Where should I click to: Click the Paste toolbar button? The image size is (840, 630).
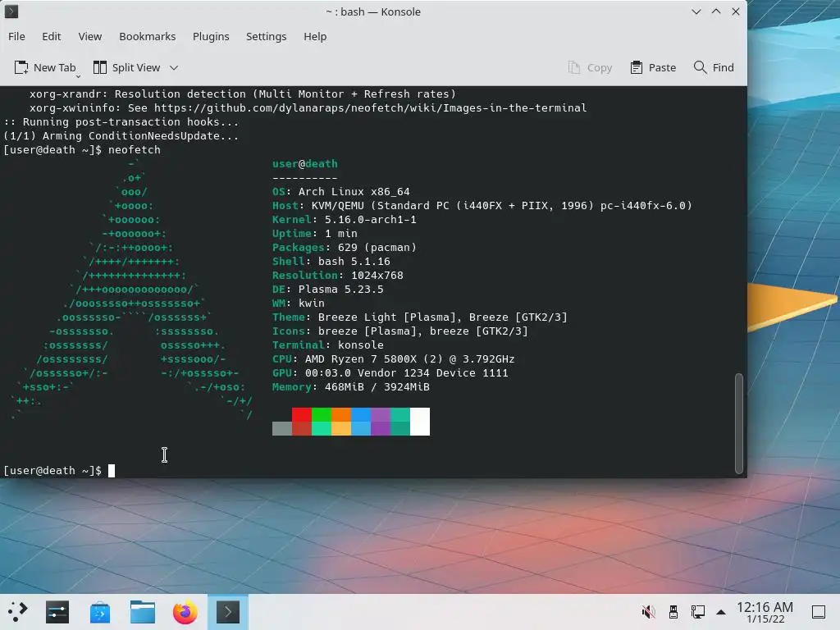click(x=653, y=67)
